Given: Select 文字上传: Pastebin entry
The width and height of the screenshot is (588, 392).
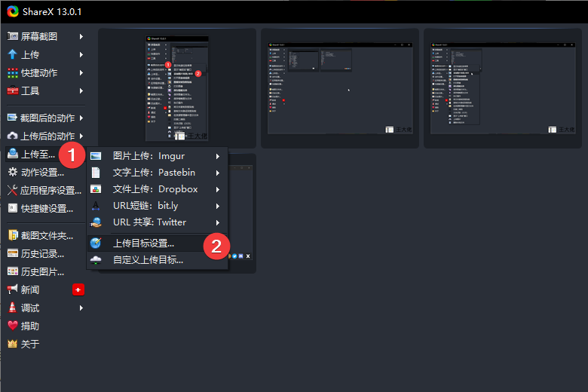Looking at the screenshot, I should coord(157,173).
